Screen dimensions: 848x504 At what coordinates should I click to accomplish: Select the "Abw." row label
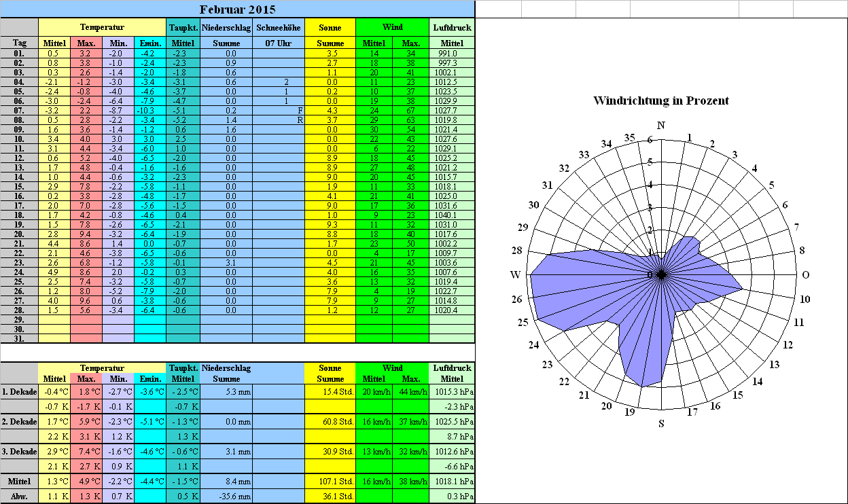click(x=20, y=496)
